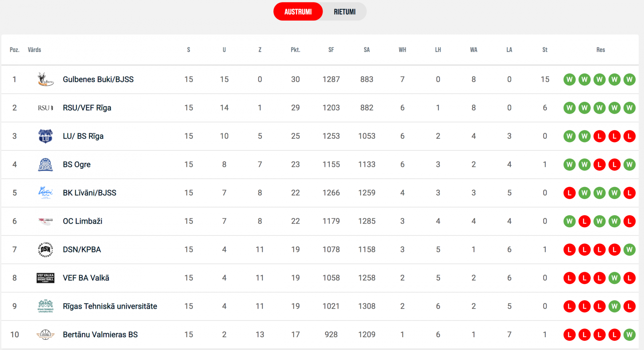Screen dimensions: 644x350
Task: Sort table by SF column header
Action: point(331,50)
